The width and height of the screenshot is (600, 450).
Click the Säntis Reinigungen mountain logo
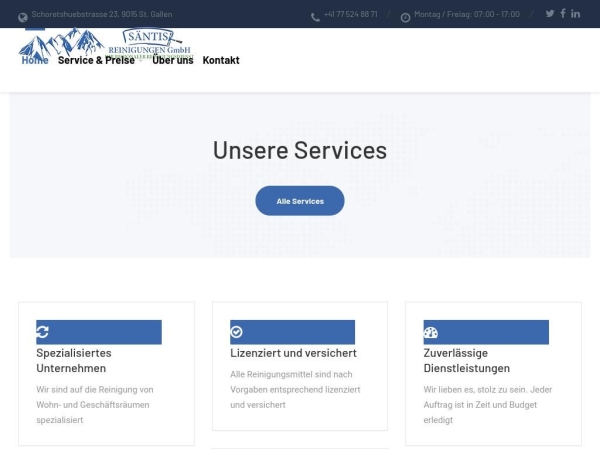coord(105,43)
